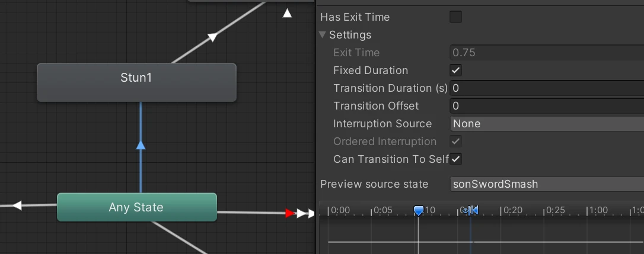644x254 pixels.
Task: Select the Stun1 state node
Action: [136, 82]
